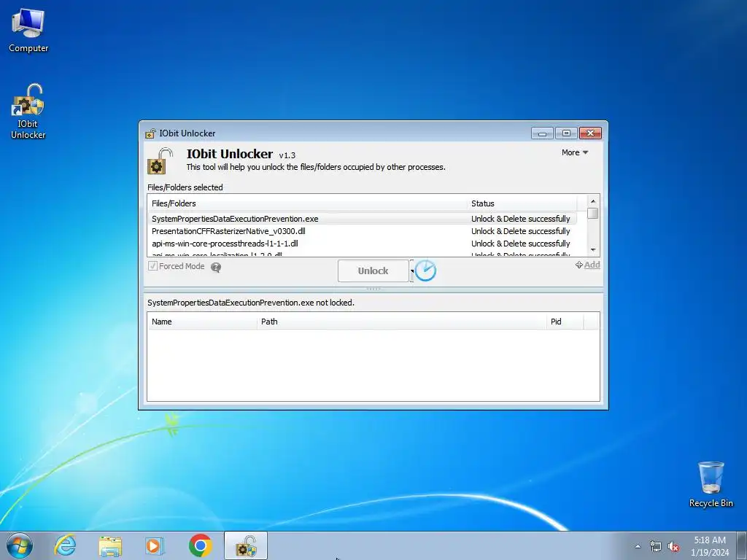Click the file list scroll up arrow
This screenshot has height=560, width=747.
[593, 201]
